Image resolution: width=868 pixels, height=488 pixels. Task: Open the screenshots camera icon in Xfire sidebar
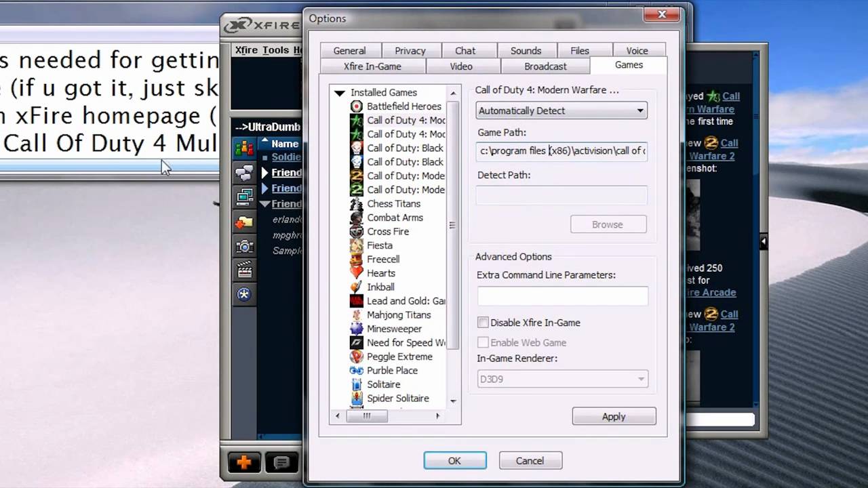click(244, 246)
